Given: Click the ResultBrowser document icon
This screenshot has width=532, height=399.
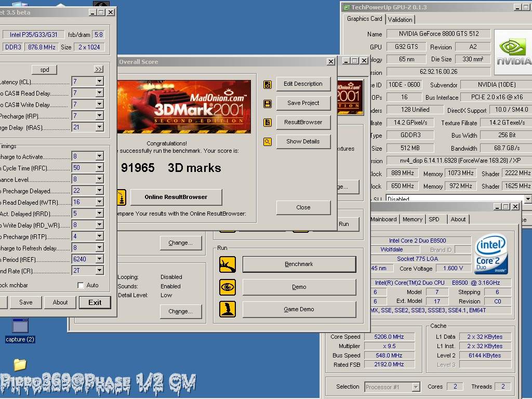Looking at the screenshot, I should pyautogui.click(x=268, y=123).
